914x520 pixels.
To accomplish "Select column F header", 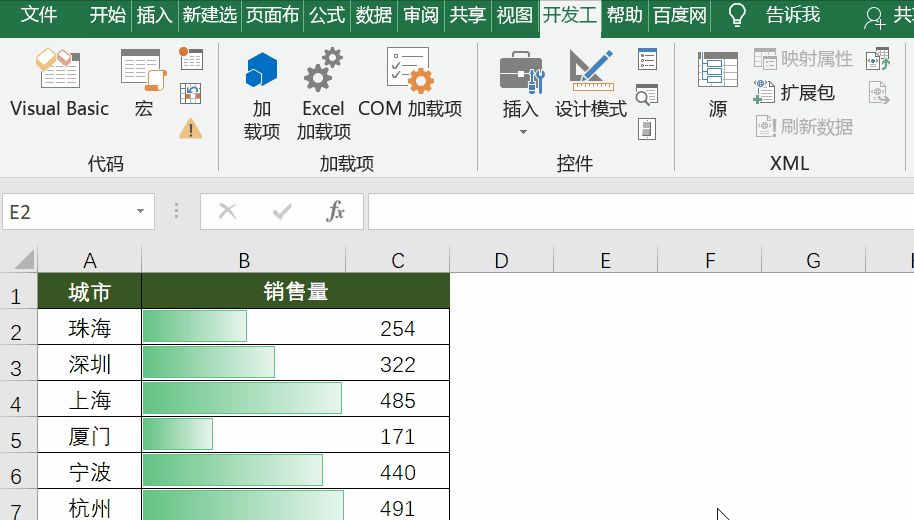I will pos(709,260).
